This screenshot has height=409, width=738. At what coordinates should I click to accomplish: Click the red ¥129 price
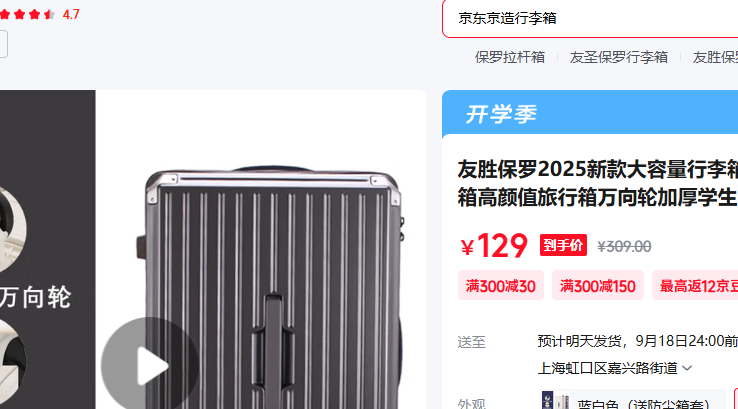(494, 246)
